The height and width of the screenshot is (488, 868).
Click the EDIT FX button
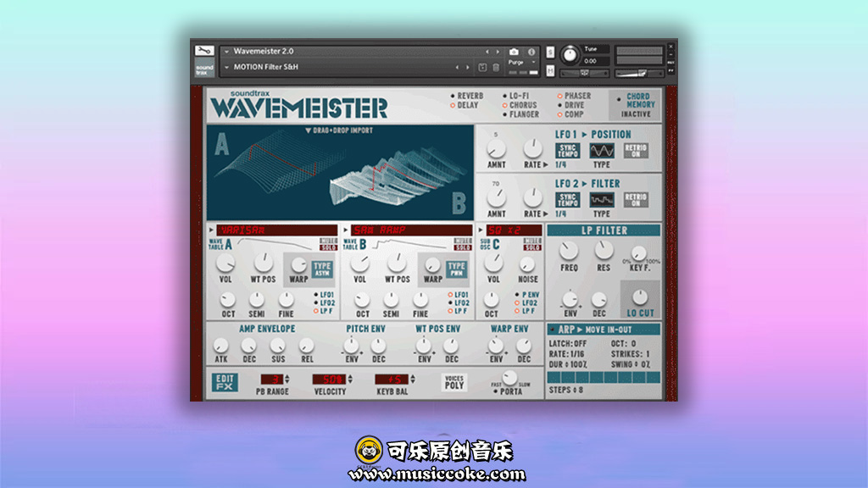click(x=225, y=382)
